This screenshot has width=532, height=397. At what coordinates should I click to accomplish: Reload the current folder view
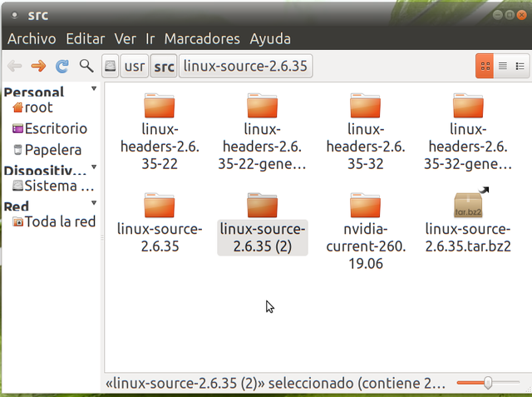coord(62,66)
